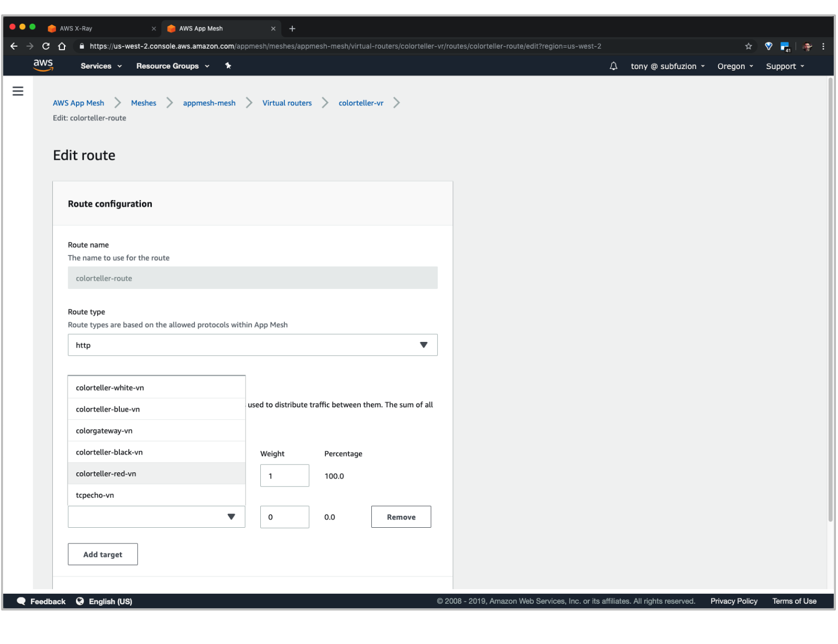
Task: Click the blue shield extension icon
Action: [x=768, y=46]
